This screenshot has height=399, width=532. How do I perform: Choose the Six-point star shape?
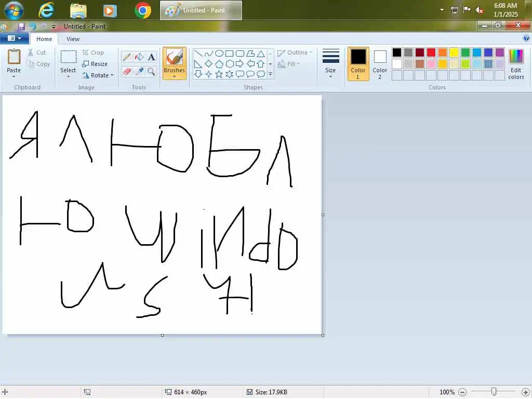(x=229, y=74)
